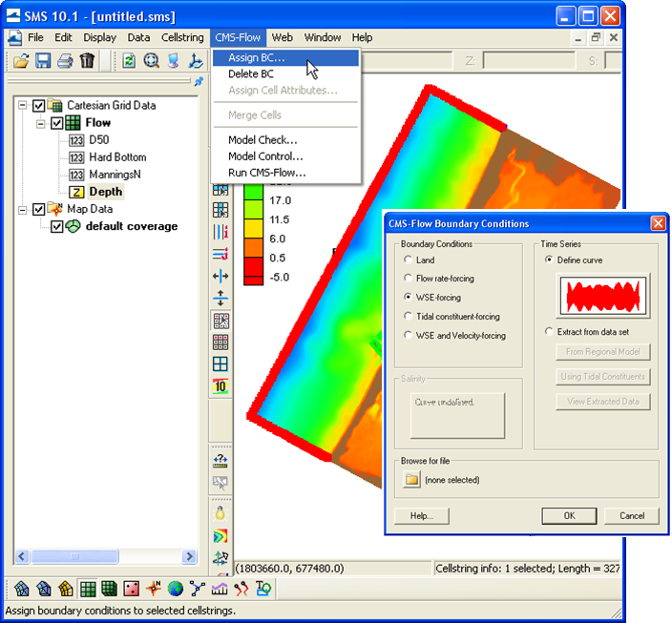
Task: Select the Depth dataset in the tree
Action: 105,192
